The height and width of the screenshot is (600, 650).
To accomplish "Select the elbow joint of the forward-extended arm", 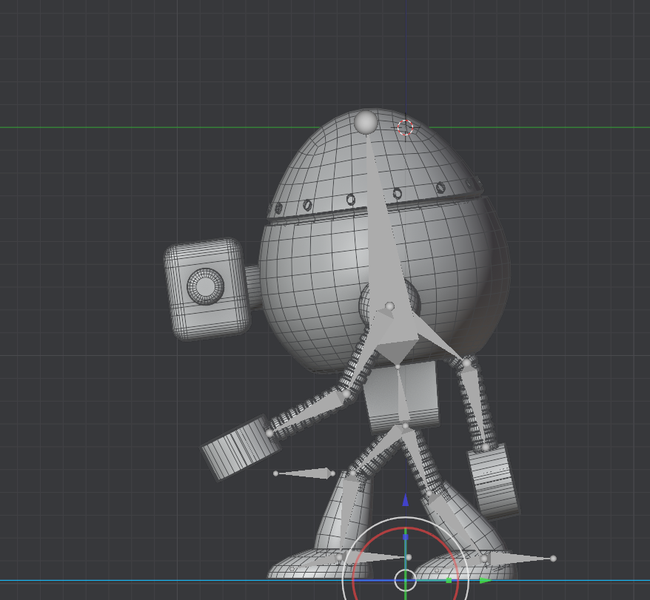I will click(x=347, y=393).
